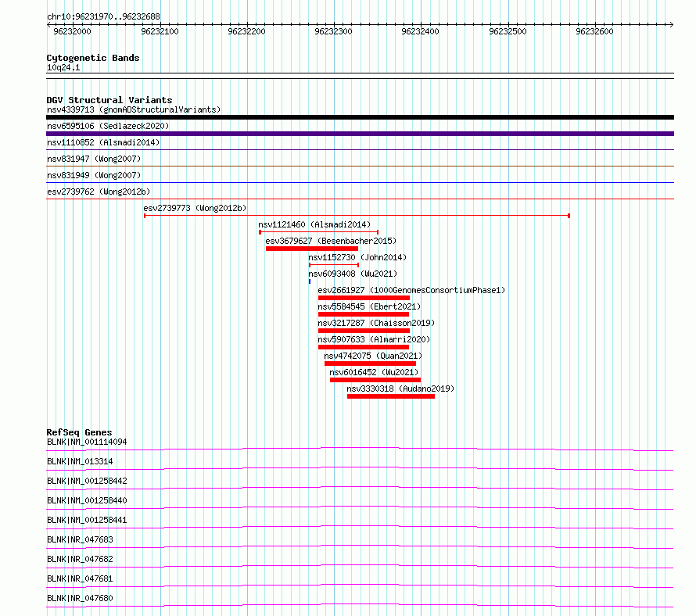Select nsv831949 (Wong2007) variant label
696x616 pixels.
click(x=94, y=175)
